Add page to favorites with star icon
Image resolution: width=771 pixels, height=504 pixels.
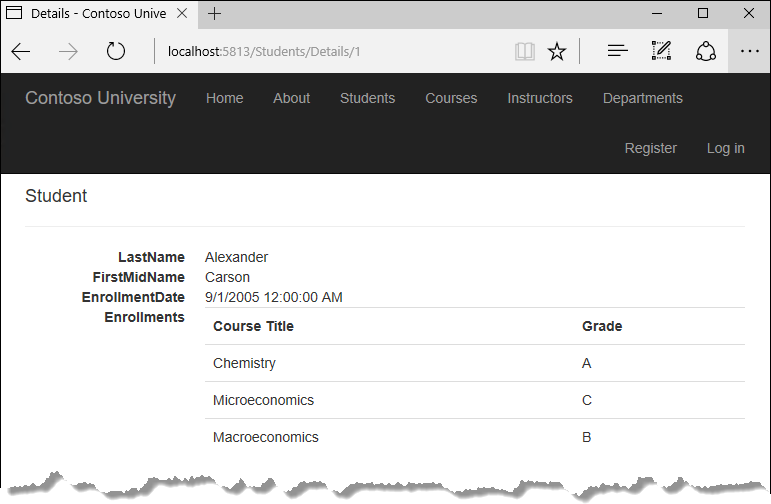(x=557, y=51)
